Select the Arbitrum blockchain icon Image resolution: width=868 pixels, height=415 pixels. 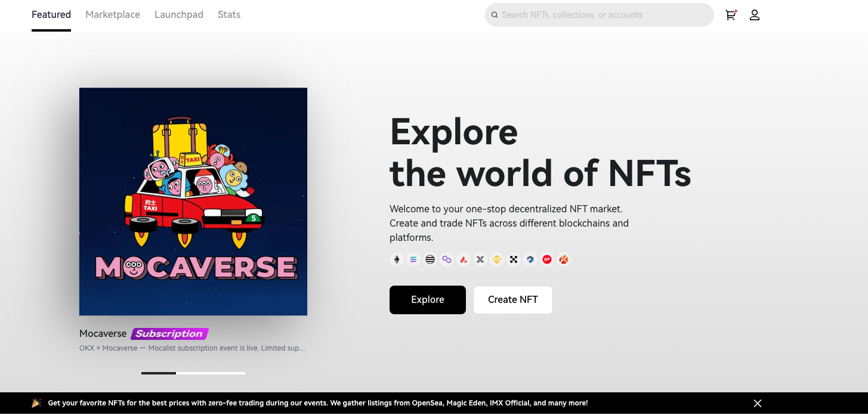pos(530,259)
